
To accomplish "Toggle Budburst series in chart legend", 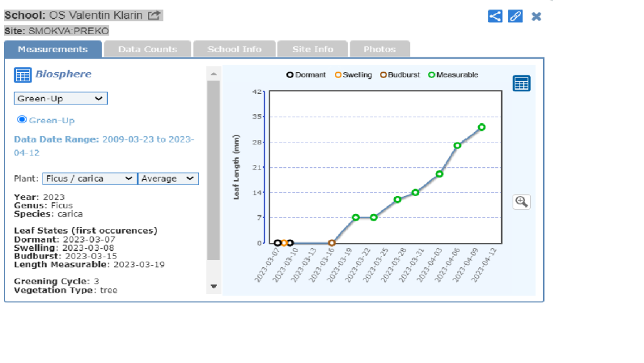I will click(x=399, y=75).
